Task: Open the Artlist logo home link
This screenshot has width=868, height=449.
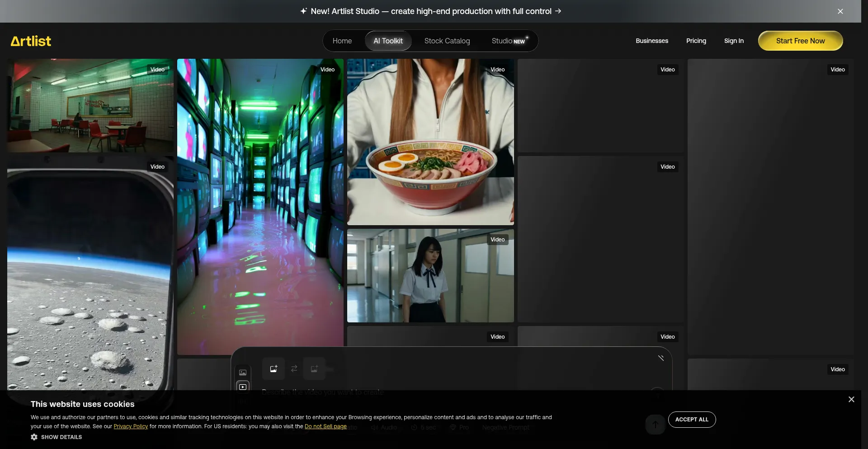Action: point(31,41)
